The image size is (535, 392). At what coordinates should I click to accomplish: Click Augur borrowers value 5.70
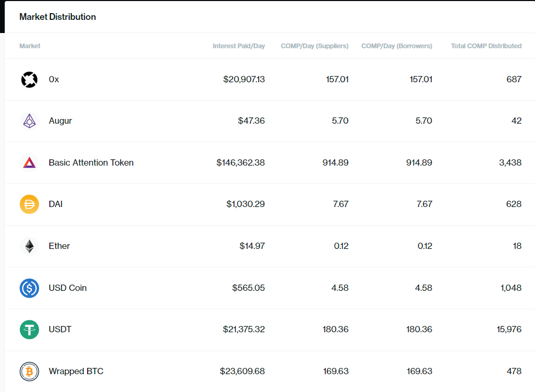424,121
